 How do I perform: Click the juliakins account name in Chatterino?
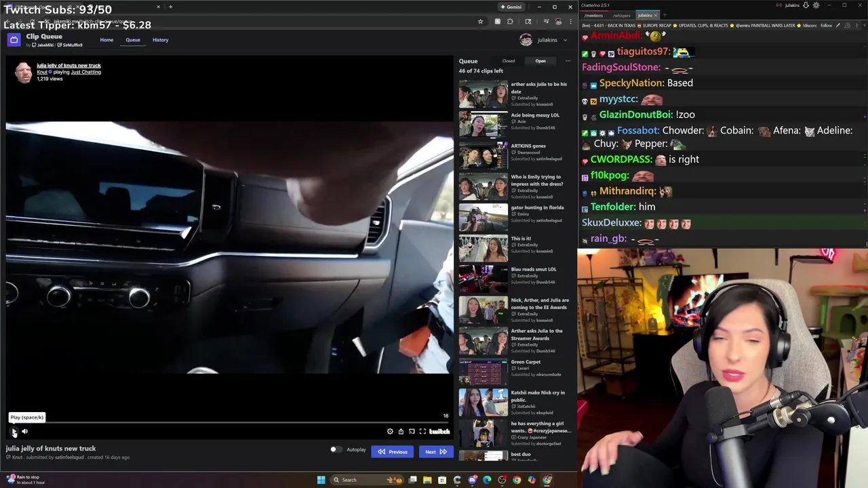791,5
